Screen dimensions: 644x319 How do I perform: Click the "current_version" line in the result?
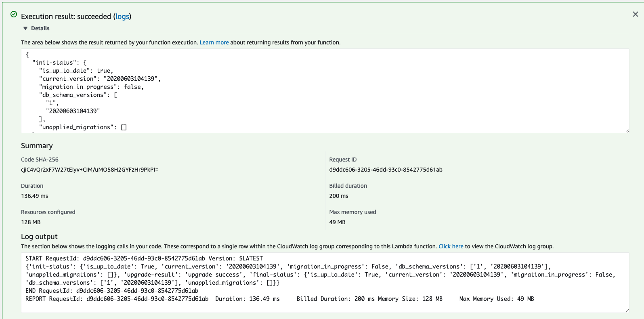point(100,79)
